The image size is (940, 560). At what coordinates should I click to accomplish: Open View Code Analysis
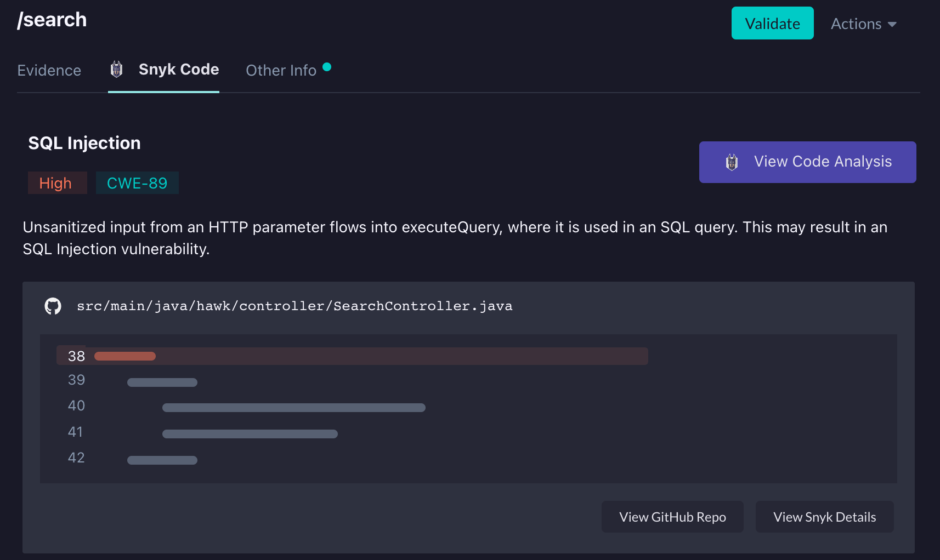[807, 162]
